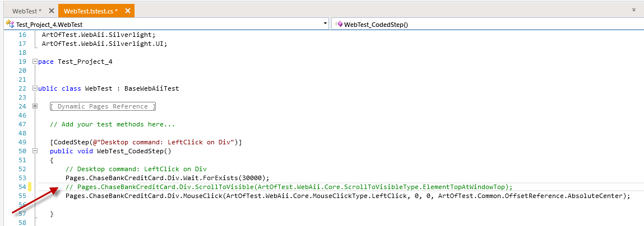Close the WebTest tab

click(x=52, y=11)
